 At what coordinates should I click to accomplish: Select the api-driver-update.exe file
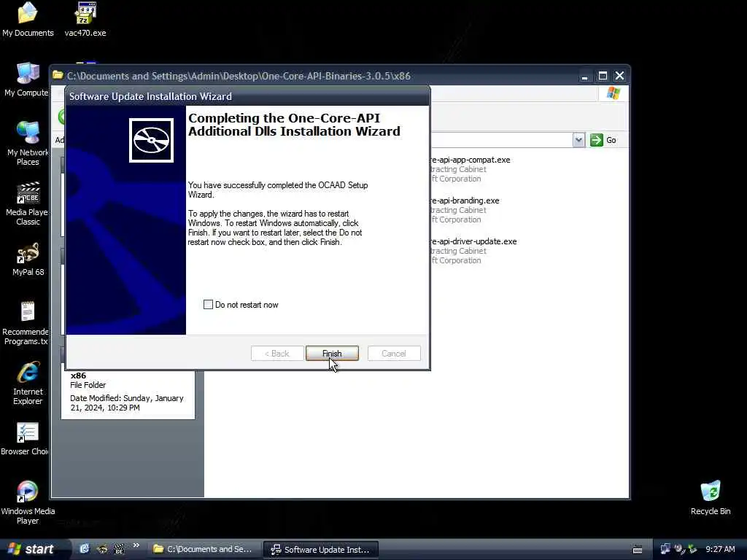tap(473, 251)
